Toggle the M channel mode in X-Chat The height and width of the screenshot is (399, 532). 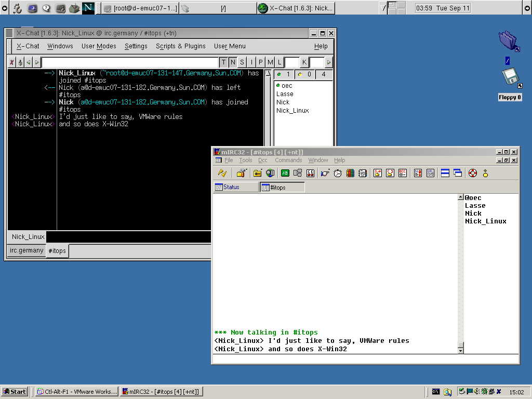pos(270,62)
